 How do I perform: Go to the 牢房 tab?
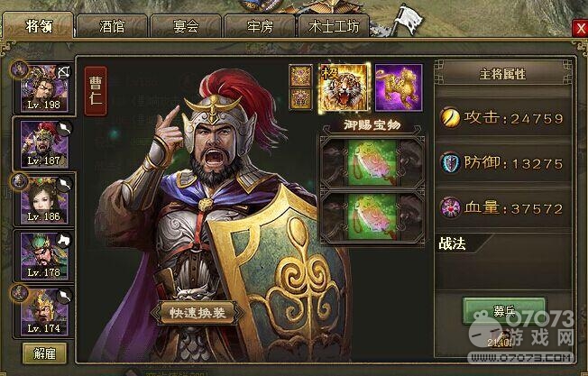[260, 26]
